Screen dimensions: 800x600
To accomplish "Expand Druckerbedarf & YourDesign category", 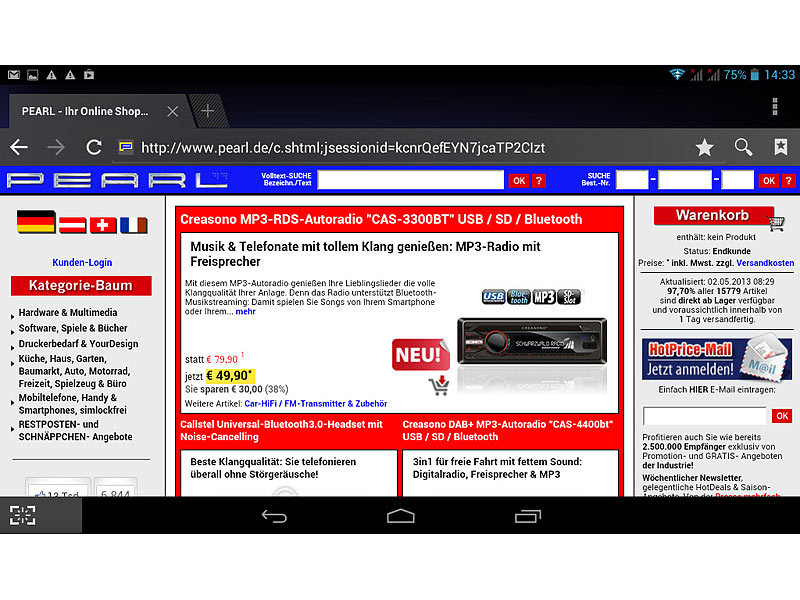I will (x=79, y=344).
